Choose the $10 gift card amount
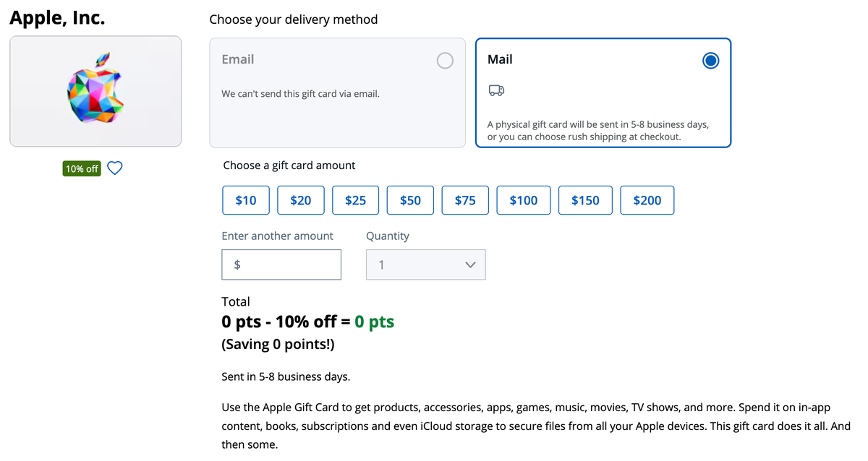 pos(246,200)
